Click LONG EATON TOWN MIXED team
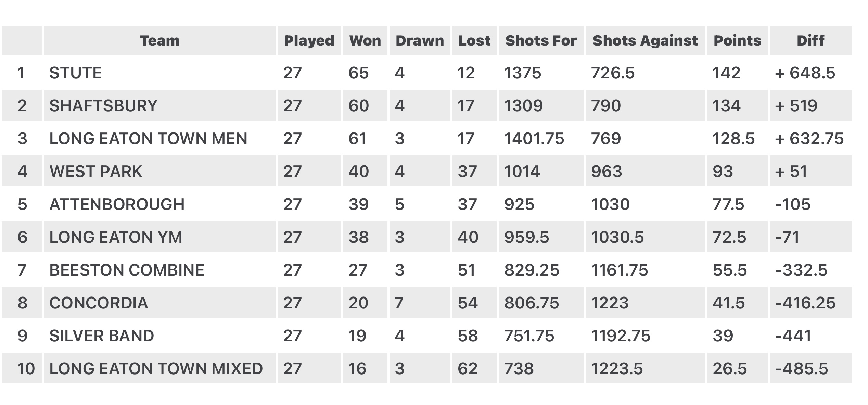The image size is (868, 405). [156, 368]
